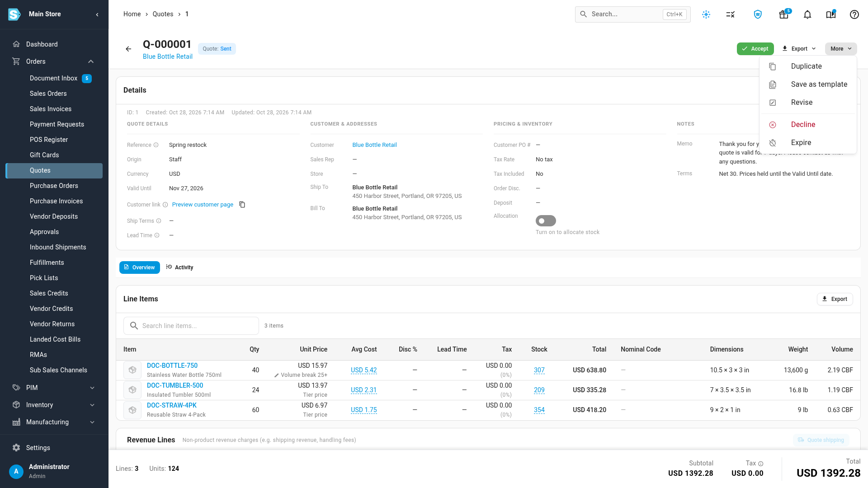Choose Expire from the More menu
This screenshot has height=488, width=868.
[808, 143]
